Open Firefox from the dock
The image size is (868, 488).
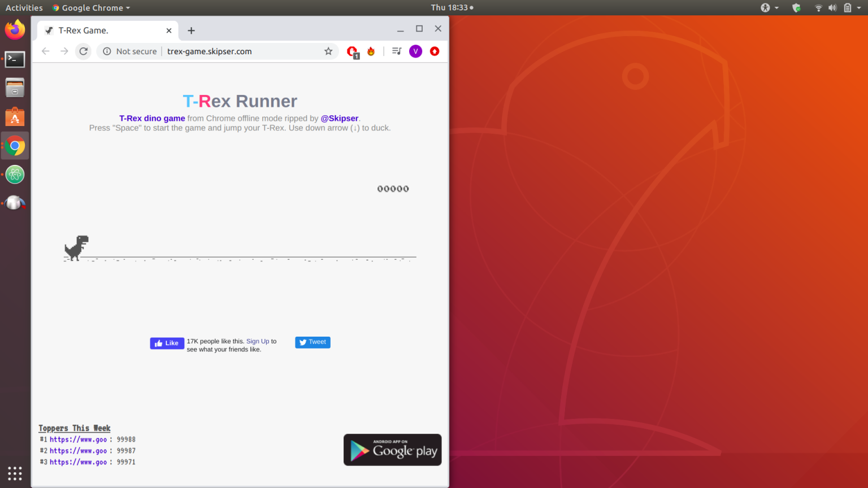[15, 29]
